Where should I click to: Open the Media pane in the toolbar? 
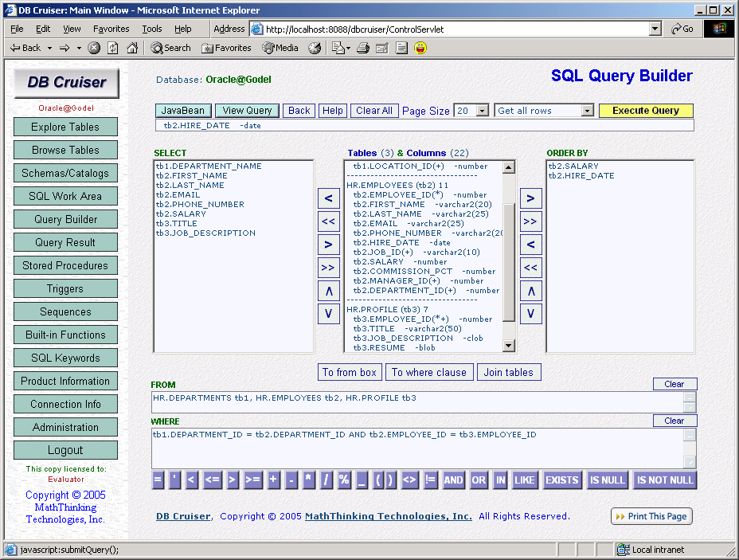[280, 48]
